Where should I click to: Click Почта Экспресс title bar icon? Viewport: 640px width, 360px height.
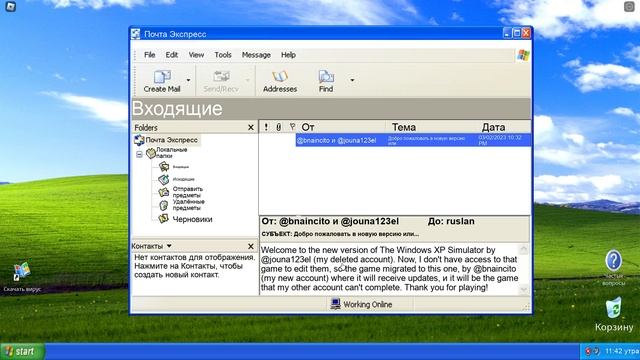click(136, 34)
